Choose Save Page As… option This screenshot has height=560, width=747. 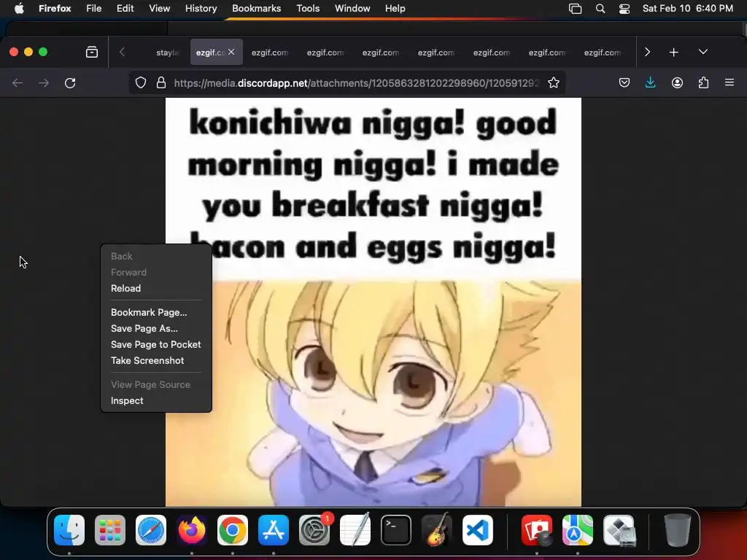coord(156,329)
